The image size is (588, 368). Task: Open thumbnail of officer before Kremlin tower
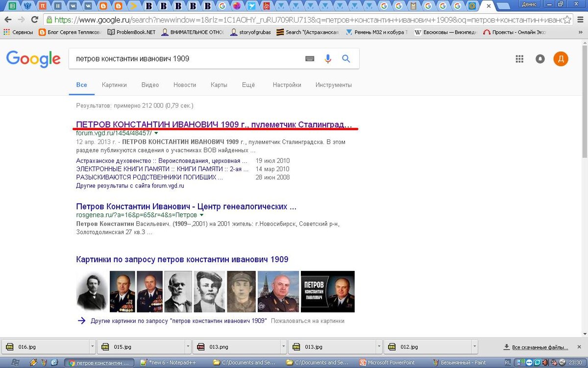278,291
